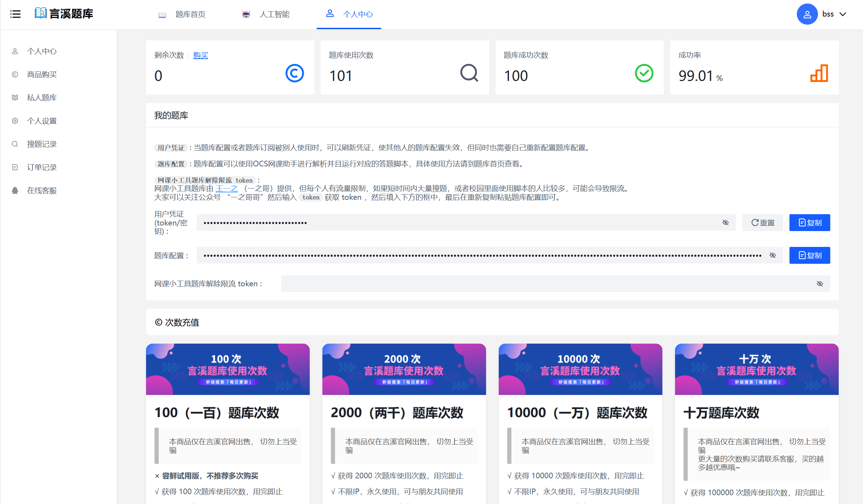The height and width of the screenshot is (504, 863).
Task: Click the blue copyright coin icon
Action: pyautogui.click(x=294, y=73)
